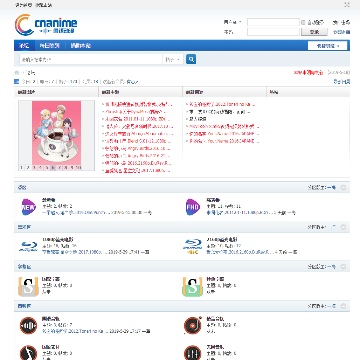Viewport: 360px width, 360px height.
Task: Open the purple NEW forum icon
Action: tap(28, 207)
